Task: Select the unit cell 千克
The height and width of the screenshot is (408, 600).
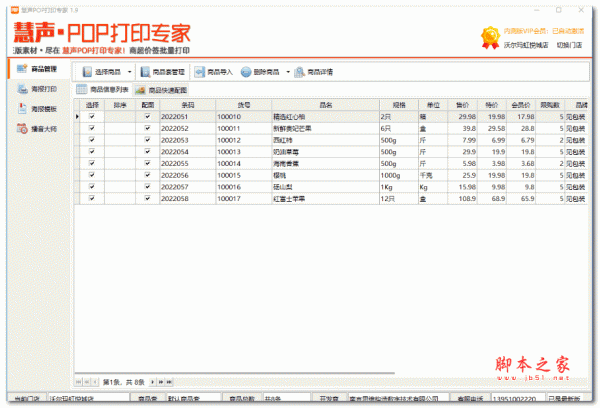Action: pyautogui.click(x=433, y=175)
